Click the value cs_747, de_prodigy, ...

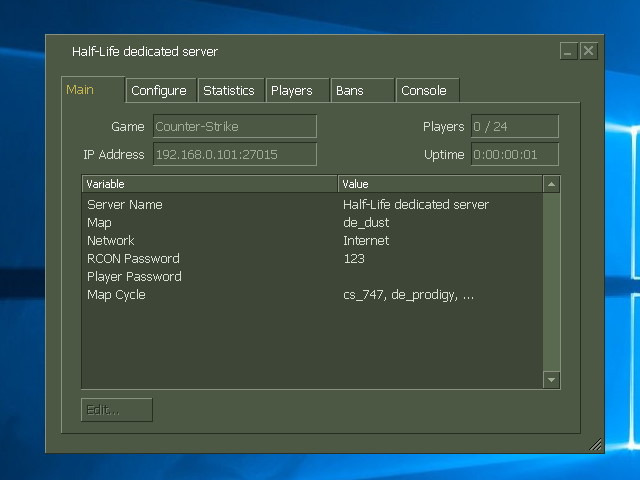(x=409, y=295)
